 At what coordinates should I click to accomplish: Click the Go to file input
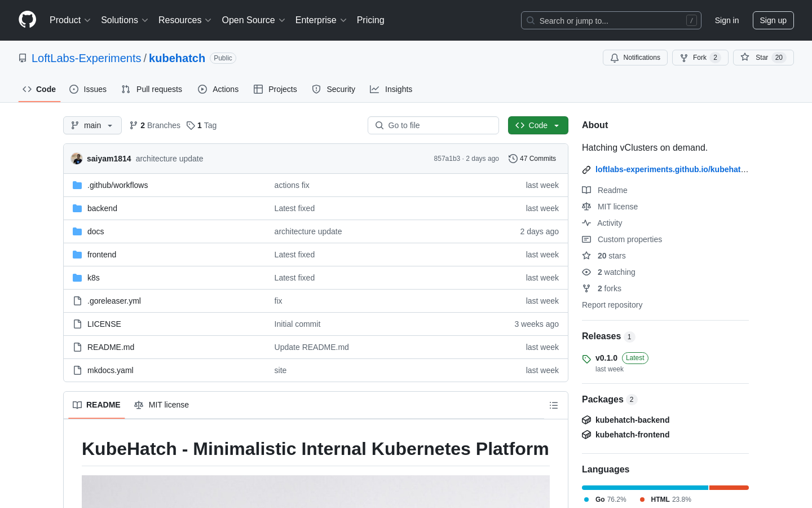pyautogui.click(x=433, y=125)
